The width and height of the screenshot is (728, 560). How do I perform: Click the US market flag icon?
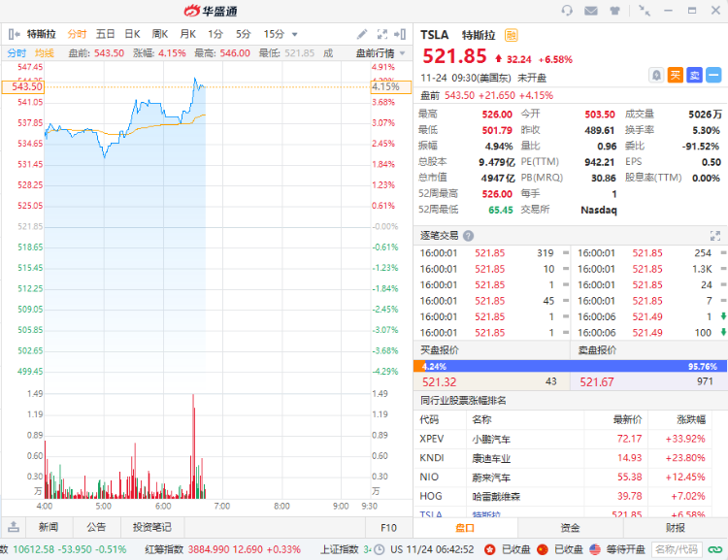(x=595, y=549)
